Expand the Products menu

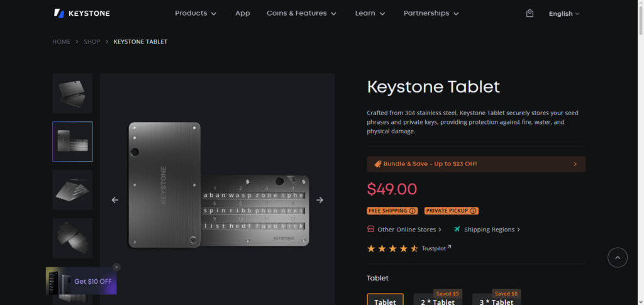[196, 13]
